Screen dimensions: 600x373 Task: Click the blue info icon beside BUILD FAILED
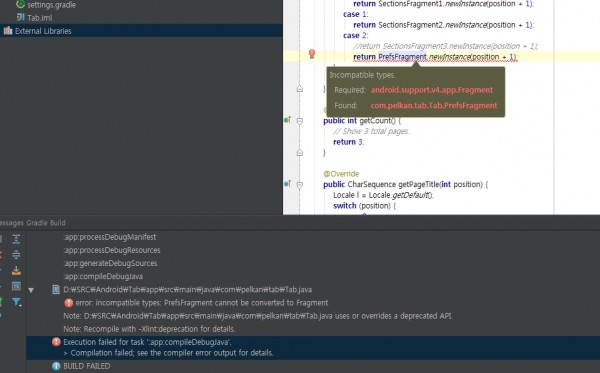click(x=56, y=366)
